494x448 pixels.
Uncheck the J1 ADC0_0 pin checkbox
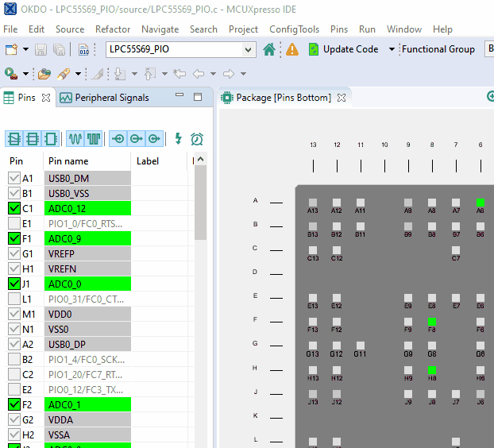point(14,284)
